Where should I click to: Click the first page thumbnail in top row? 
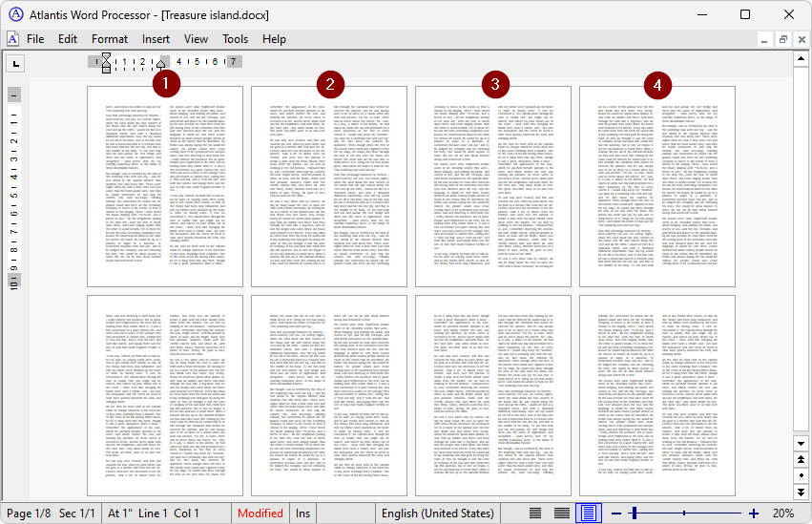(165, 186)
